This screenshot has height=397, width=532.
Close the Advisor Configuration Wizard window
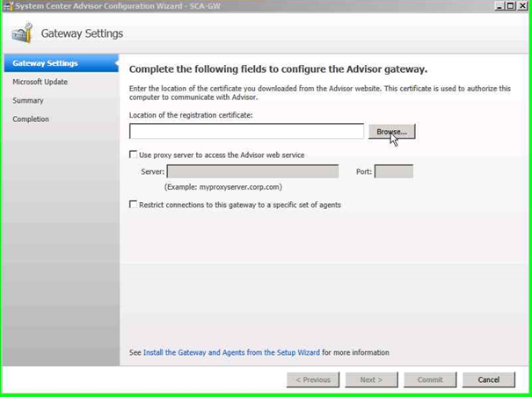pos(522,5)
